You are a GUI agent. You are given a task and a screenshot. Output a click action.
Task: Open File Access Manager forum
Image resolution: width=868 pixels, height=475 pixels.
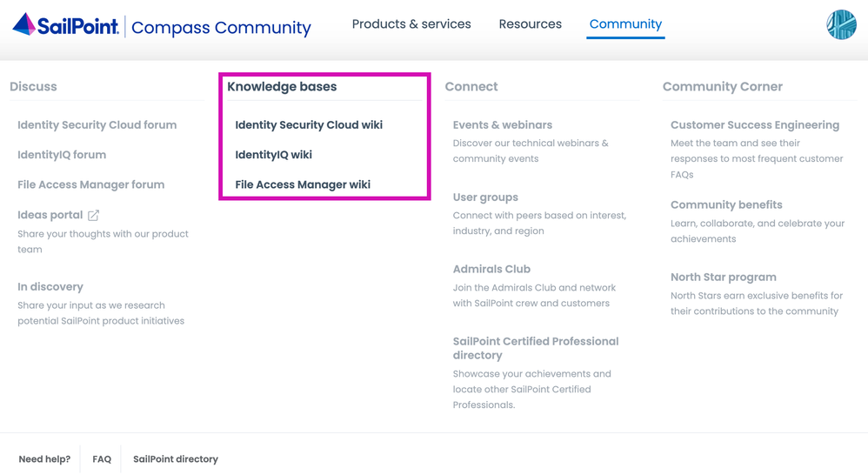click(x=90, y=184)
